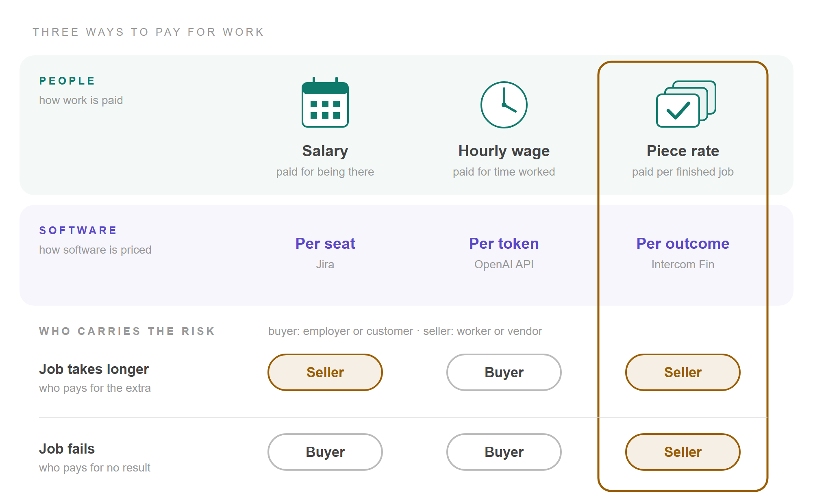
Task: Click the Salary calendar icon
Action: pos(325,102)
